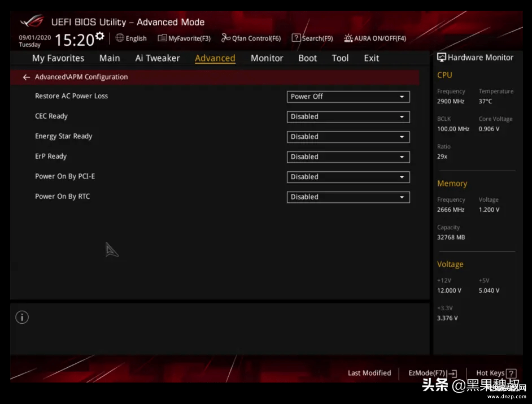
Task: Go back using the left arrow icon
Action: [26, 77]
